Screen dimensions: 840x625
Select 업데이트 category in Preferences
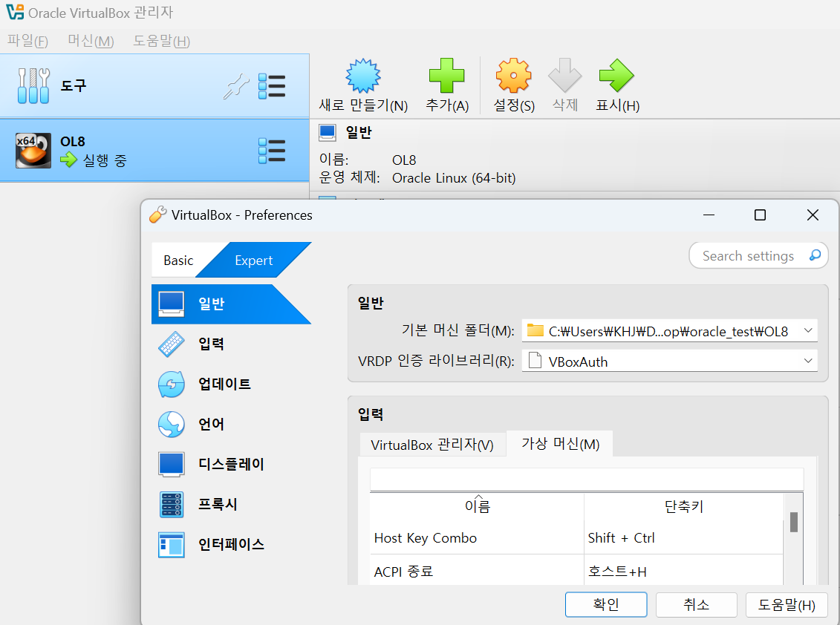232,384
